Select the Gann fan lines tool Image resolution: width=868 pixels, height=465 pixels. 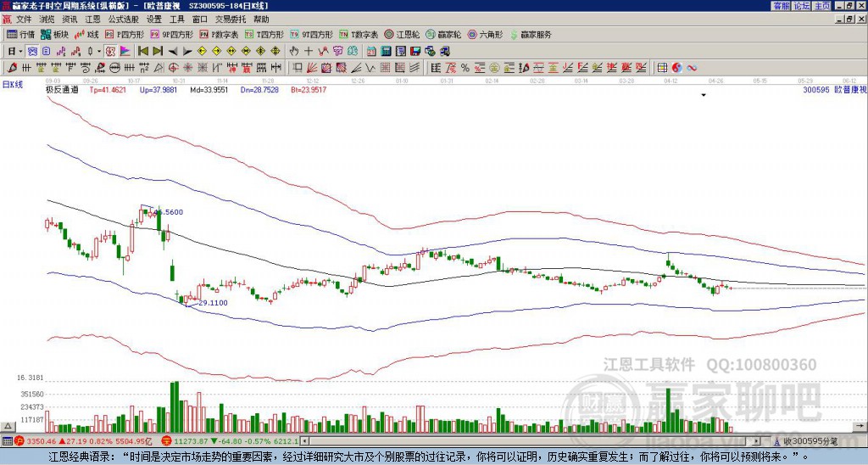[x=312, y=68]
